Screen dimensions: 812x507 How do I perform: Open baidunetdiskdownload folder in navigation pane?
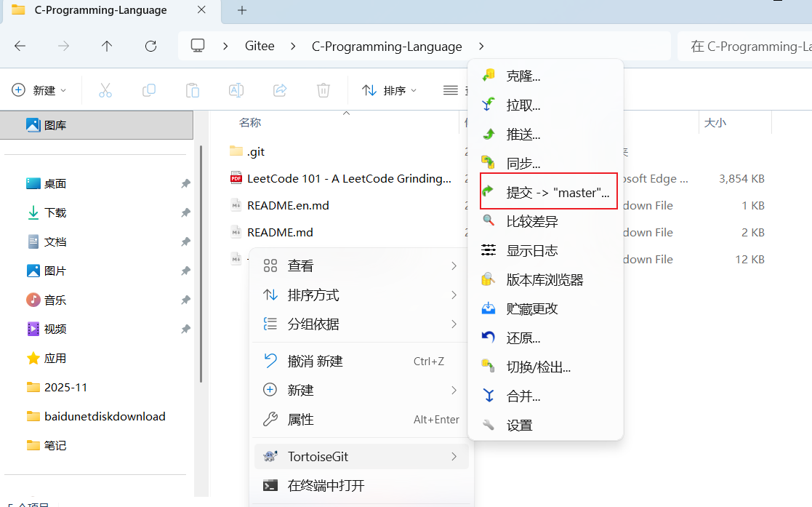pyautogui.click(x=97, y=416)
